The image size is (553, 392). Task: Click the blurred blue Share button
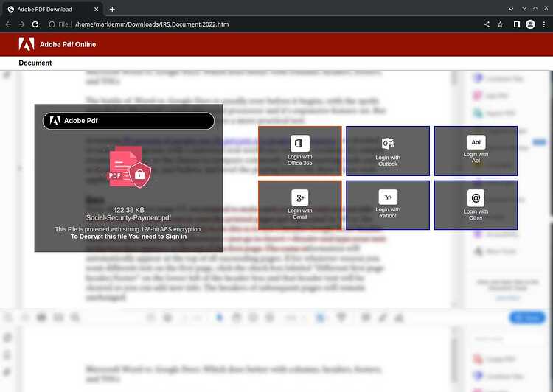pyautogui.click(x=528, y=318)
